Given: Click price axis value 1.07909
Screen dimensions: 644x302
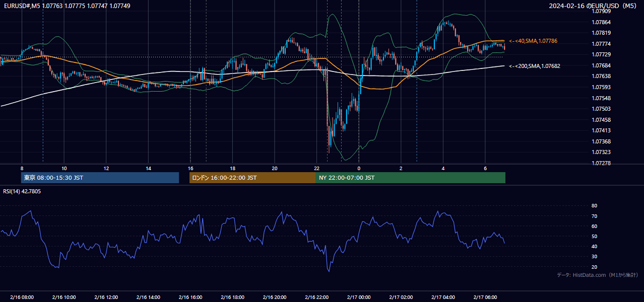Looking at the screenshot, I should click(601, 11).
